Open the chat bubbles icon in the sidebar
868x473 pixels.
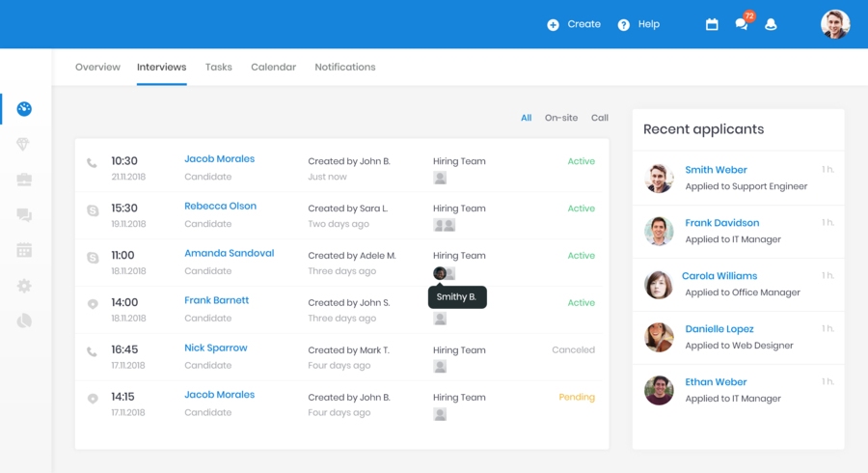click(x=25, y=215)
